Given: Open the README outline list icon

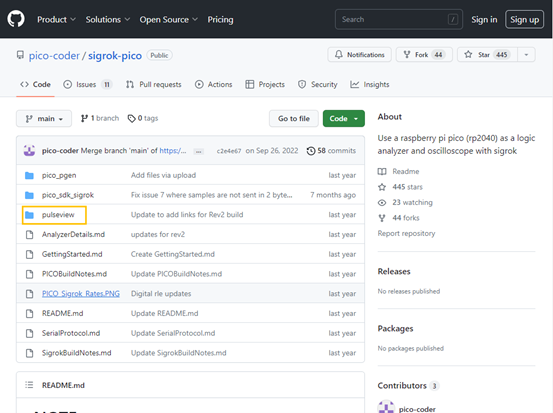Looking at the screenshot, I should (x=29, y=385).
